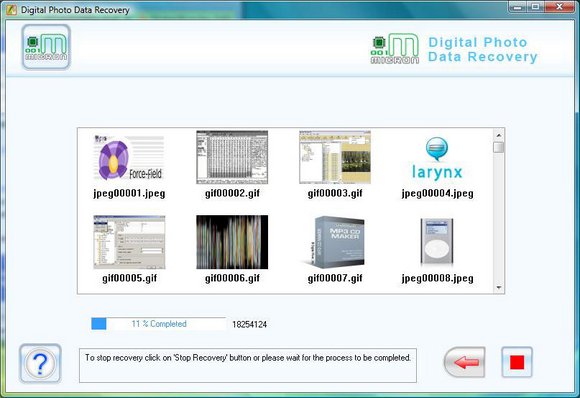Select the jpeg00001.jpeg Force-Field thumbnail
The image size is (580, 398).
pos(129,158)
